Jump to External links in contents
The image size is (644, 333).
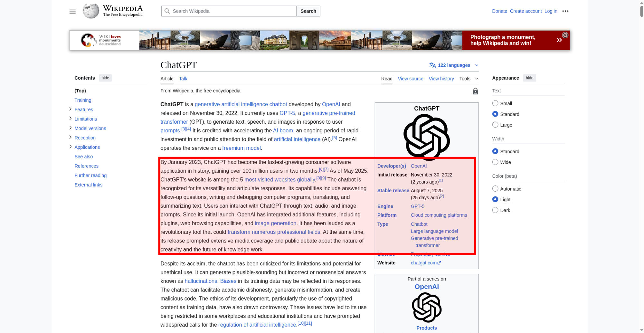click(x=88, y=185)
